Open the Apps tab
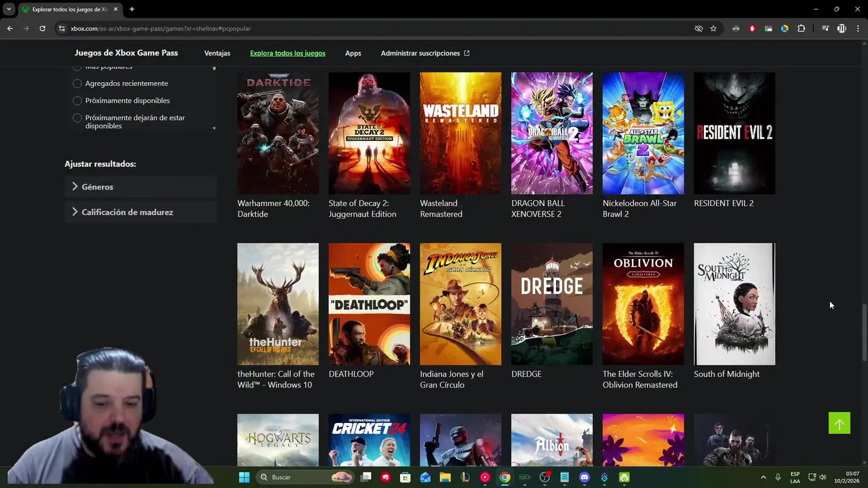 [353, 53]
